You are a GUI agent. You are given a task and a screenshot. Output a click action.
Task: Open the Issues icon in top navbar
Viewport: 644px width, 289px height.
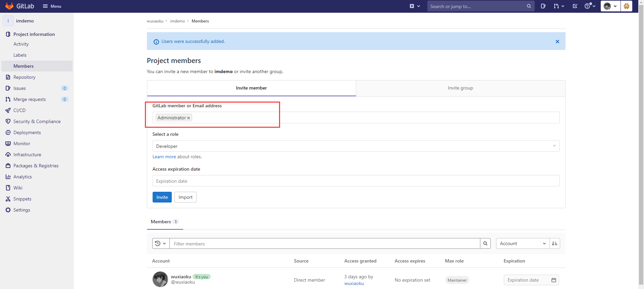click(x=543, y=6)
